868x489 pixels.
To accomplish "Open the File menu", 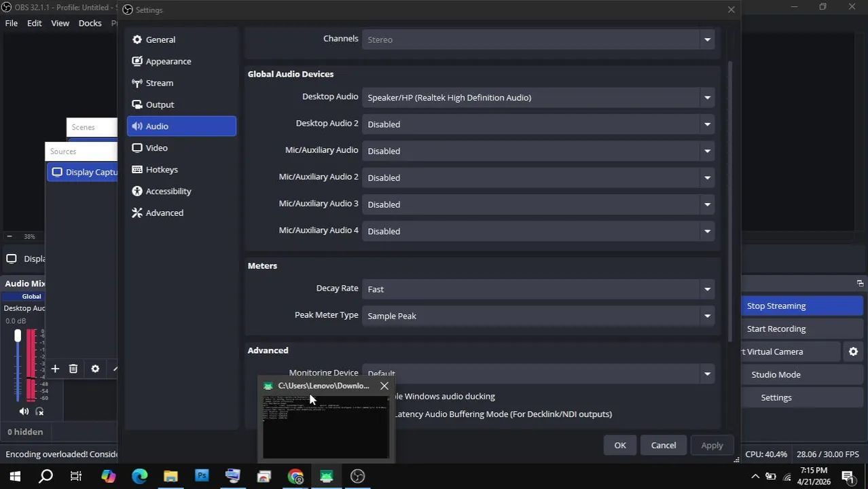I will click(x=12, y=23).
